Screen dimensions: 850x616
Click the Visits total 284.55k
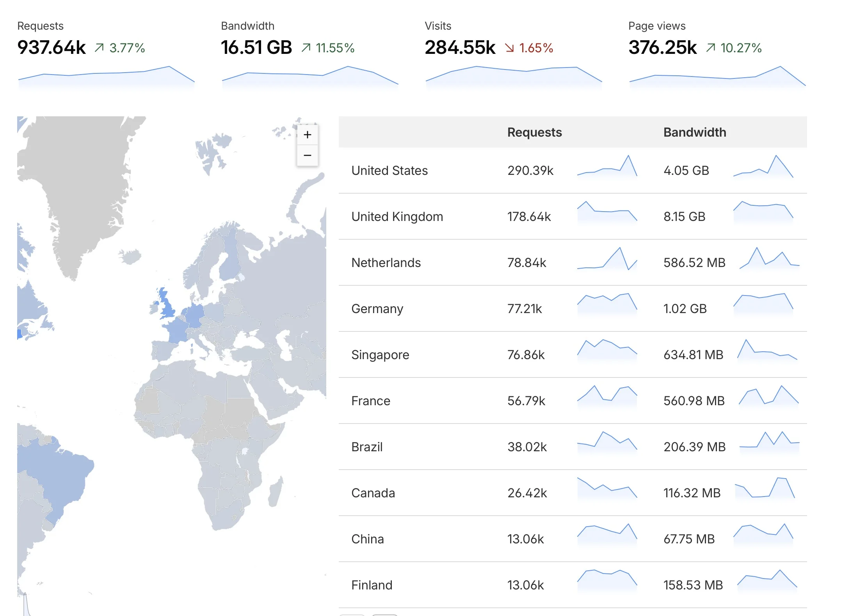460,48
